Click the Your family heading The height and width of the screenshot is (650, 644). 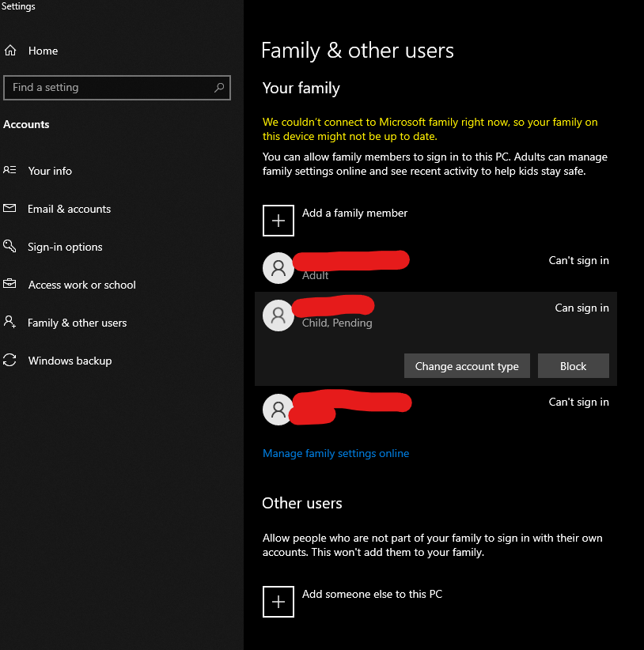(x=301, y=89)
